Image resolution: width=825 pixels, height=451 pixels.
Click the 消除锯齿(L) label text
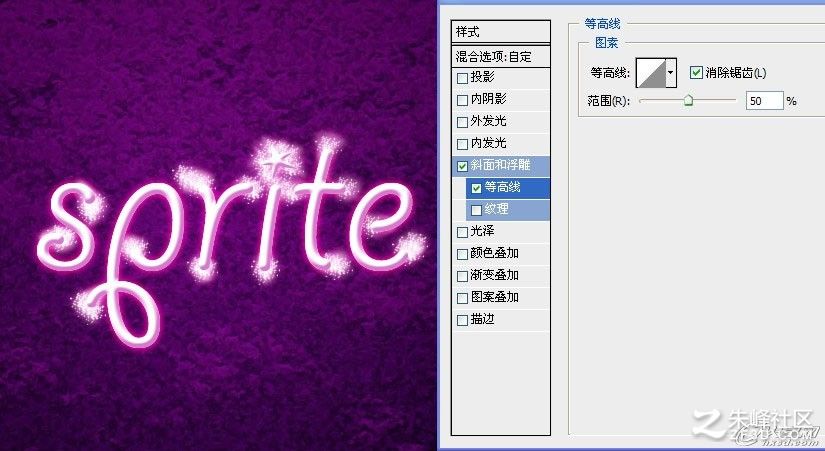click(x=736, y=73)
